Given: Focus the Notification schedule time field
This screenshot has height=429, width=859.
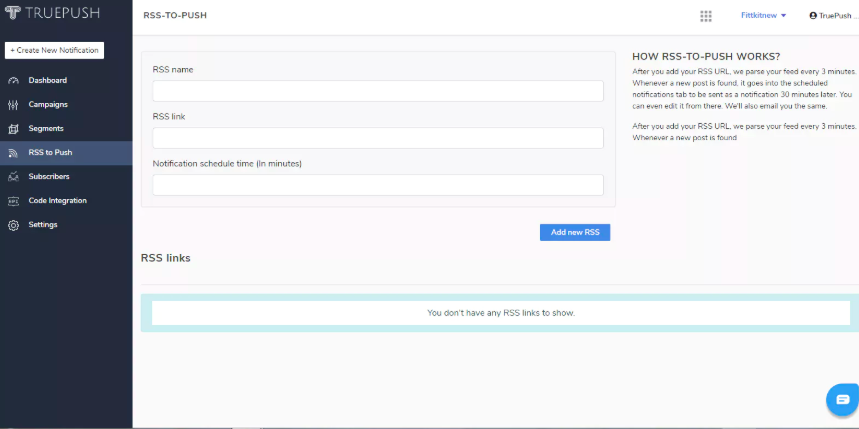Looking at the screenshot, I should point(377,185).
